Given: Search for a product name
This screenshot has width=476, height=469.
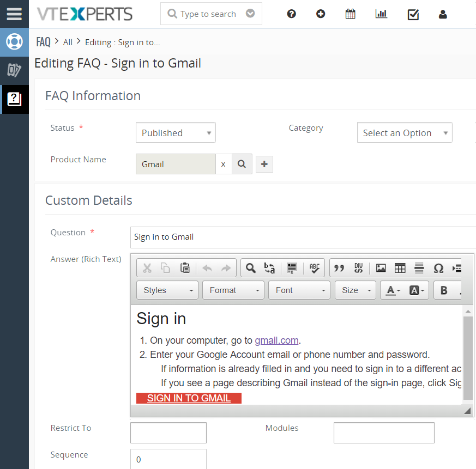Looking at the screenshot, I should click(242, 164).
